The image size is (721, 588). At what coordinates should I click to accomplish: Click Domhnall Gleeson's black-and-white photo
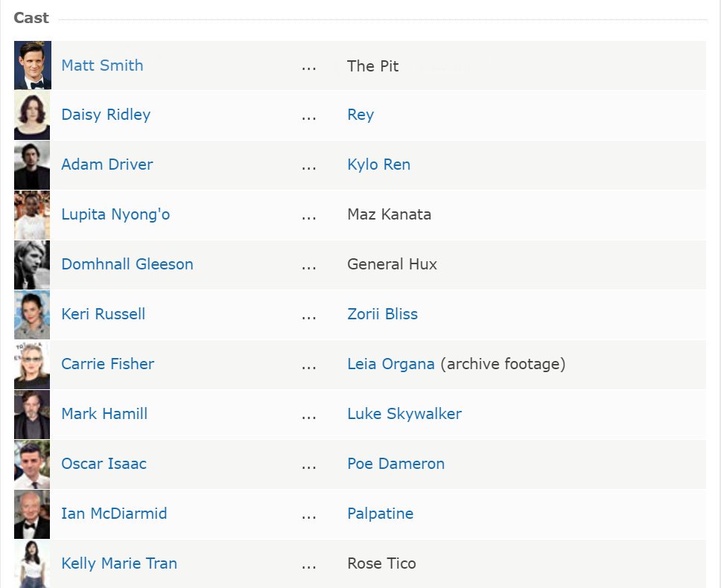point(32,265)
